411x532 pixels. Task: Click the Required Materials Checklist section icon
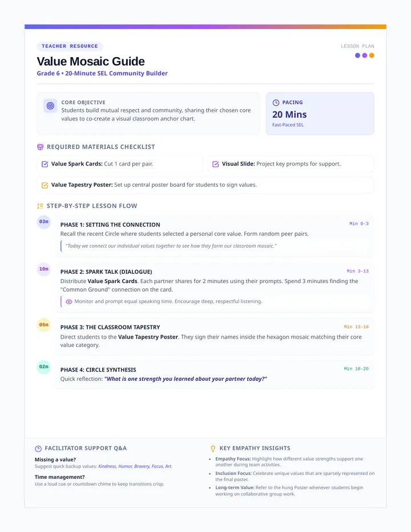click(41, 147)
